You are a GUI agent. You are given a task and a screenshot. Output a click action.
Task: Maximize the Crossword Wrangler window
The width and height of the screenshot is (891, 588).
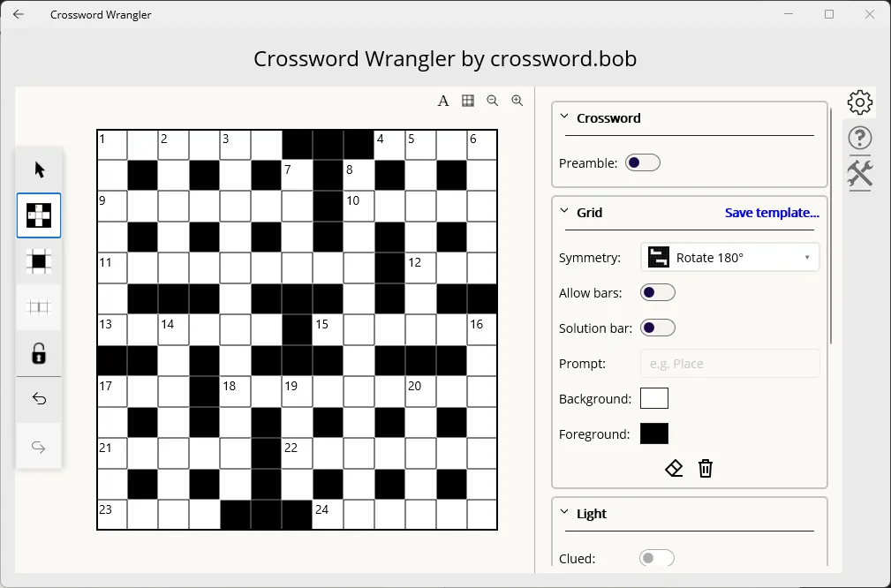[829, 14]
